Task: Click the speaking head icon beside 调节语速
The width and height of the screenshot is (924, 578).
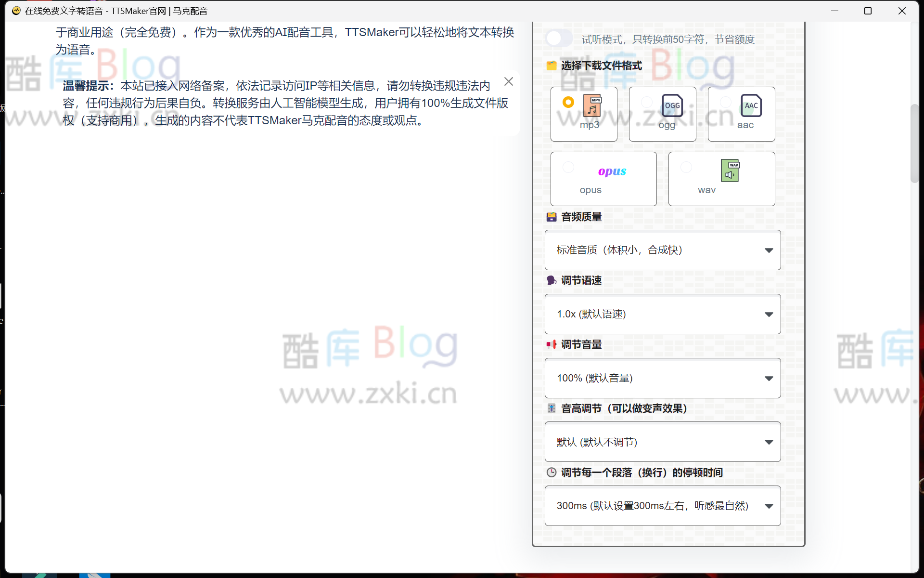Action: (x=552, y=280)
